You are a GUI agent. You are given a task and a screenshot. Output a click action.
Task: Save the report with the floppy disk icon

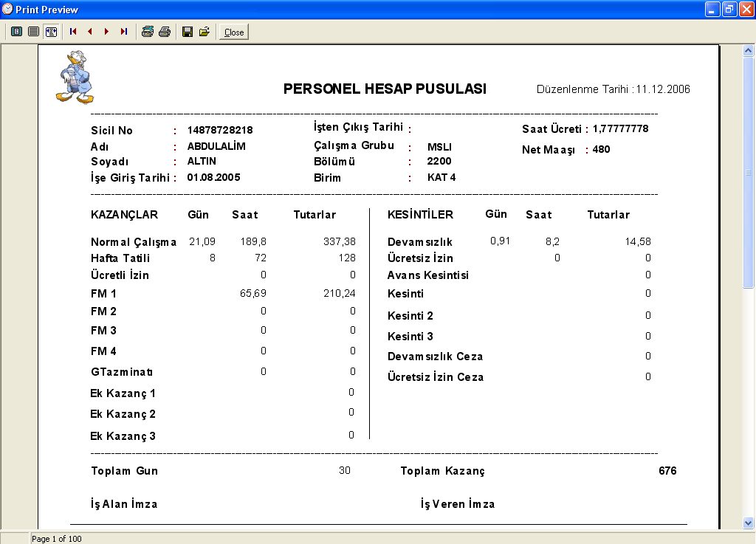(x=188, y=32)
